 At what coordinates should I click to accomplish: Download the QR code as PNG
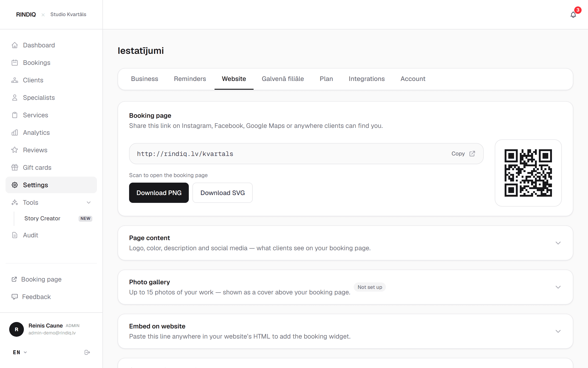click(159, 193)
